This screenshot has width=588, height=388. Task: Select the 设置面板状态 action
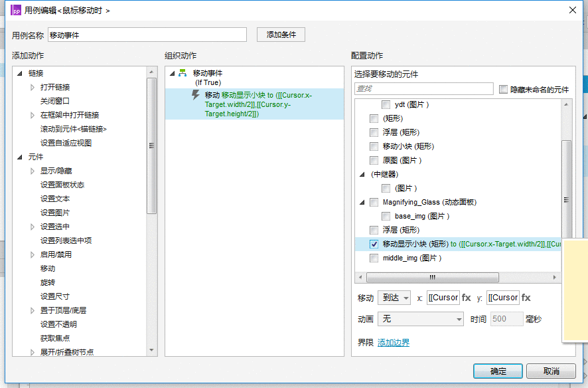[x=62, y=185]
